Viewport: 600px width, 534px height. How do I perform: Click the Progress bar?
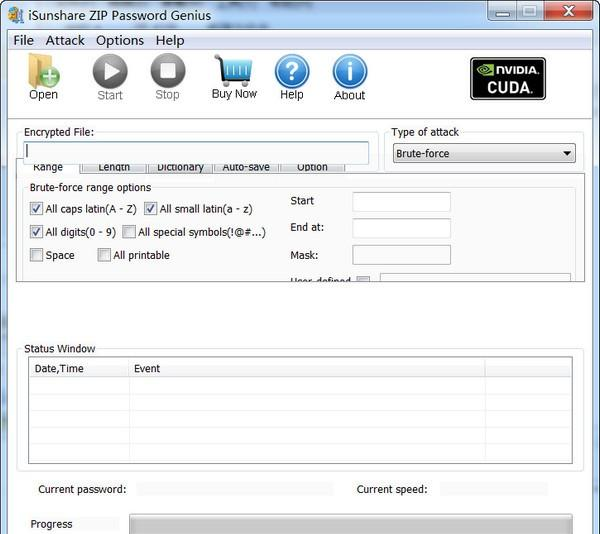coord(351,524)
